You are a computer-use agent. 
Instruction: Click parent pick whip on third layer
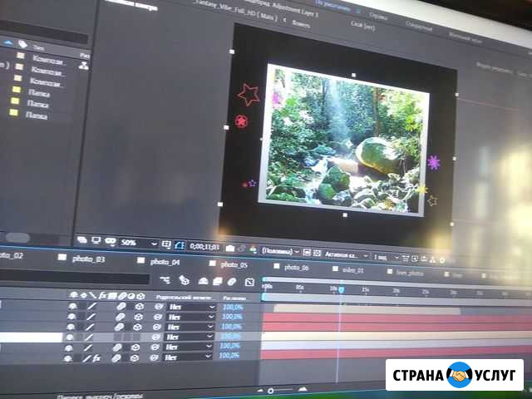pos(156,327)
